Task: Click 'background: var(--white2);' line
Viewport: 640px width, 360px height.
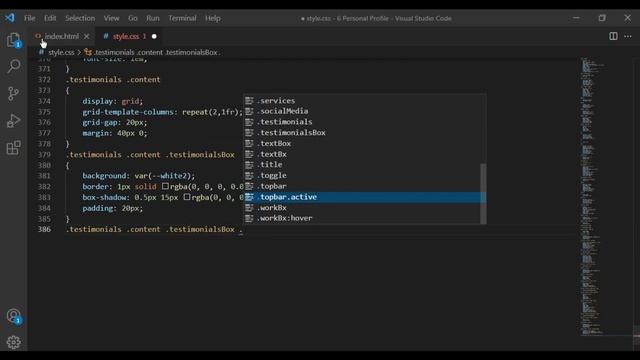Action: click(139, 176)
